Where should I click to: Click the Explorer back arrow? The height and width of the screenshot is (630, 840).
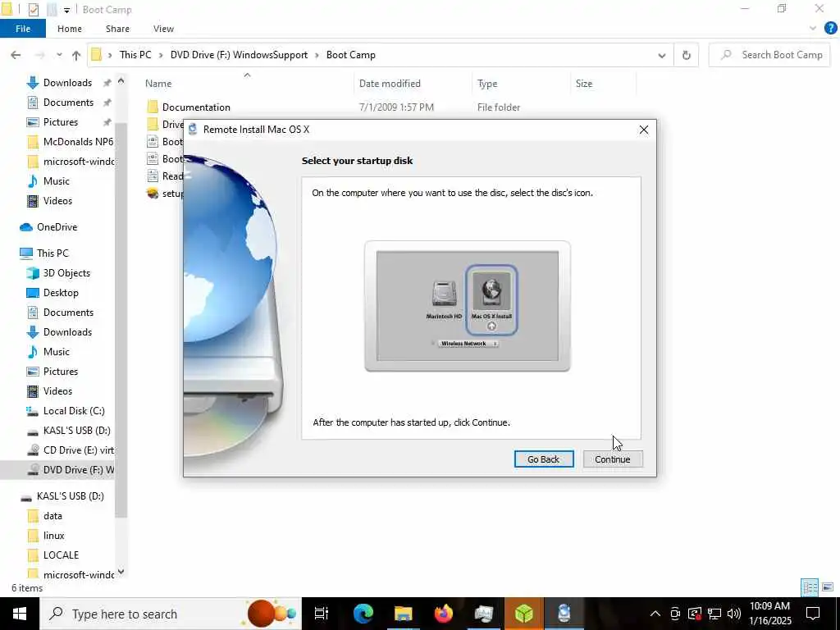point(16,55)
